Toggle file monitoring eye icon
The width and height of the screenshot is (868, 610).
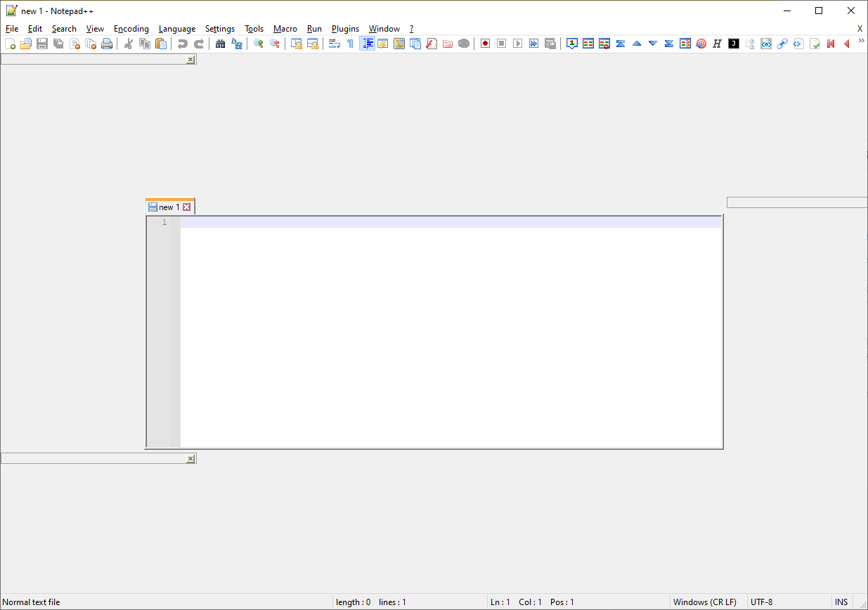coord(464,44)
